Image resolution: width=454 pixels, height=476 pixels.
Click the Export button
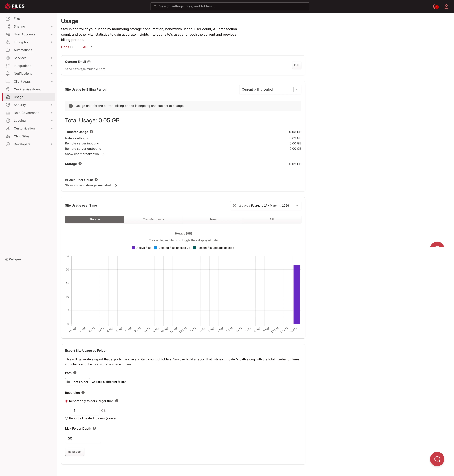point(74,452)
